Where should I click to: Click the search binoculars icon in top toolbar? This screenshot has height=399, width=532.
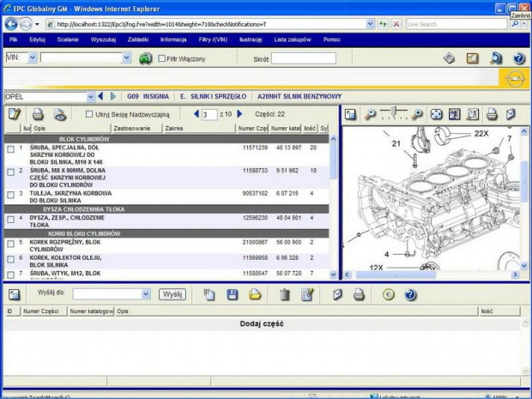pyautogui.click(x=496, y=58)
